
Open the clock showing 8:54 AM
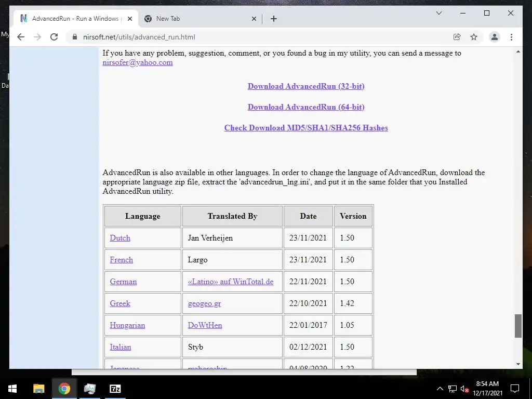tap(487, 389)
